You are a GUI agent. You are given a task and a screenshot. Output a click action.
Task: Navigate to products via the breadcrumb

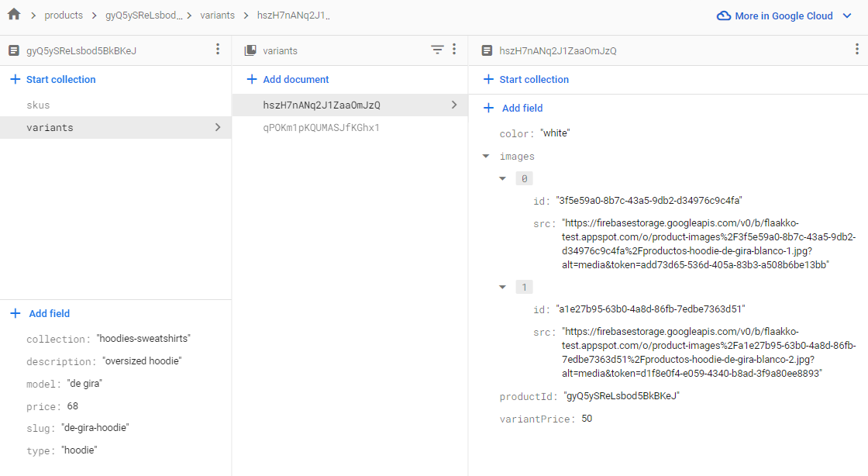64,15
